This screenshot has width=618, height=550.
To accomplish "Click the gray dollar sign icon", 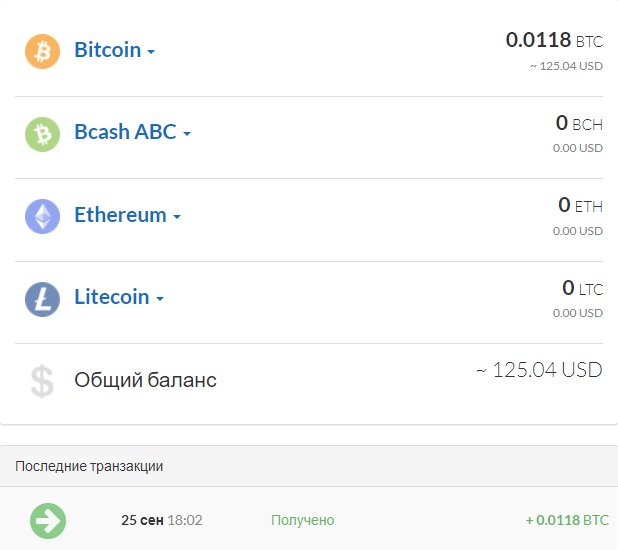I will tap(42, 381).
